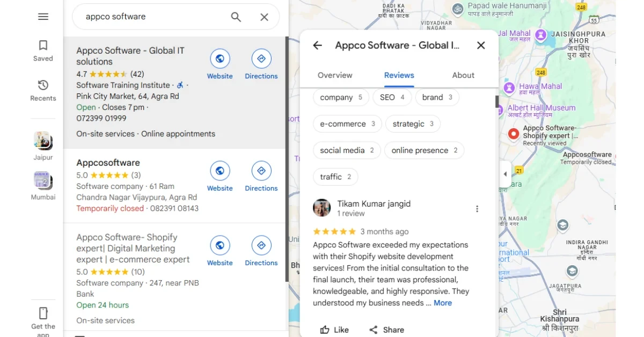Switch to the Overview tab

click(x=335, y=76)
